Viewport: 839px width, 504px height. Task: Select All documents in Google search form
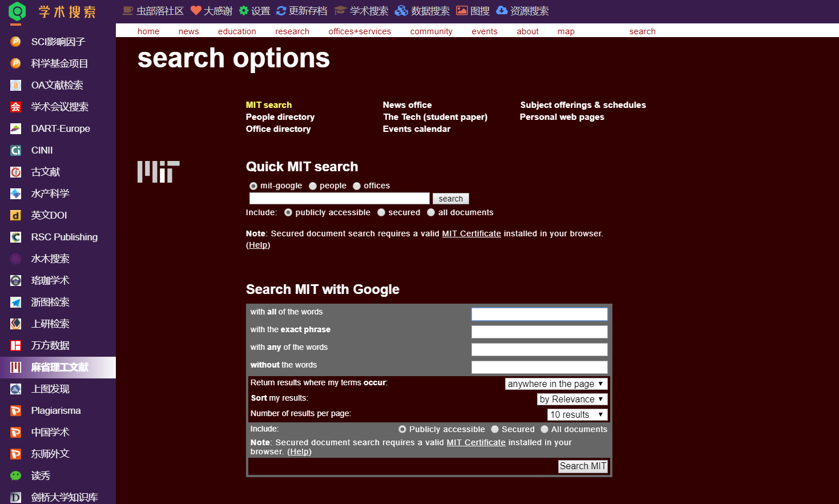click(544, 429)
